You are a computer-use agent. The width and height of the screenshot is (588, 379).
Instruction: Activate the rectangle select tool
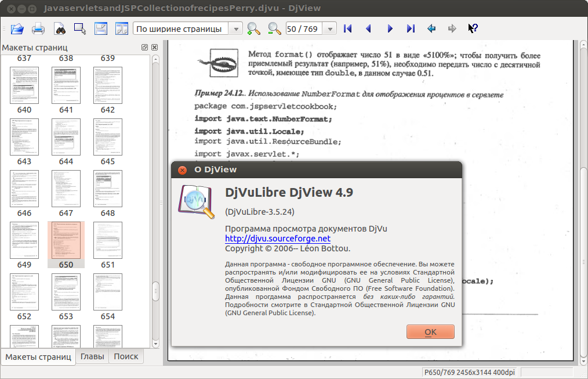click(x=80, y=29)
